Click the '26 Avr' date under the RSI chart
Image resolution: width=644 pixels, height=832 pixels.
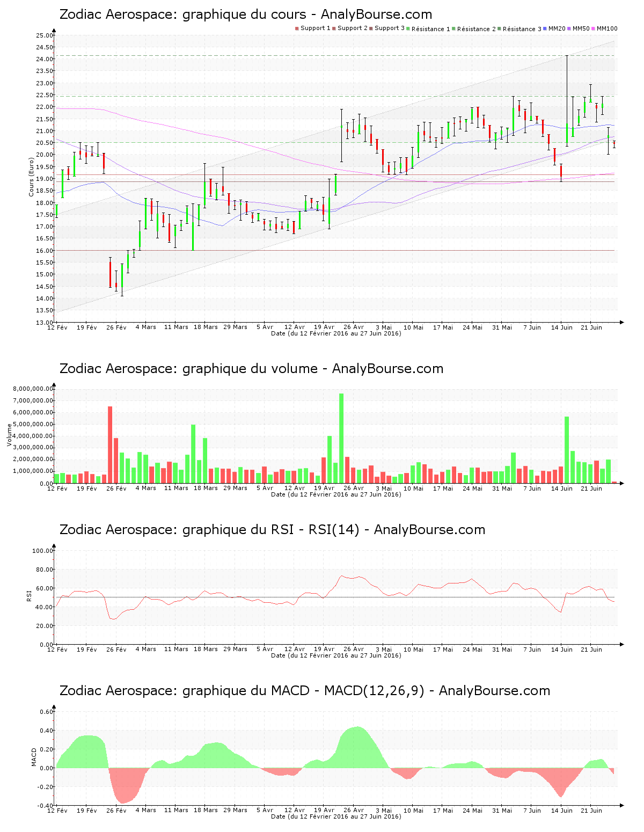tap(354, 649)
